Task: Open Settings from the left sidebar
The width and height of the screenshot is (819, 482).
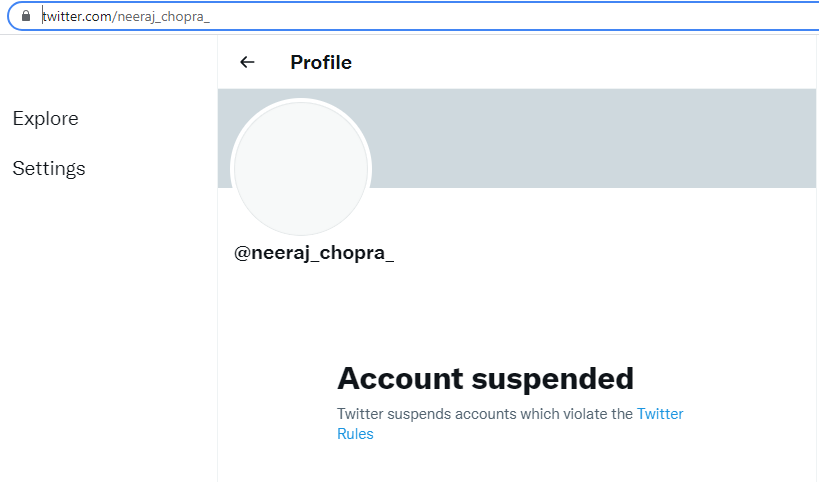Action: (x=49, y=169)
